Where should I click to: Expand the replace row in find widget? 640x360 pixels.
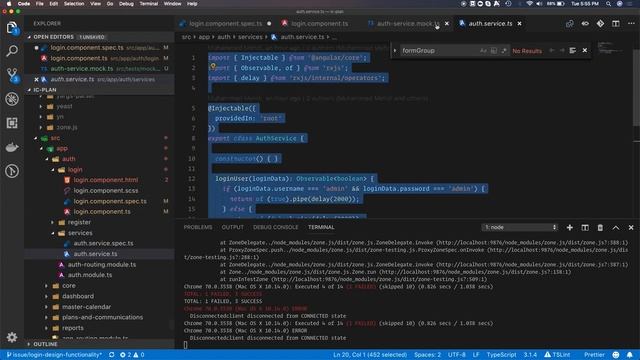click(x=395, y=51)
